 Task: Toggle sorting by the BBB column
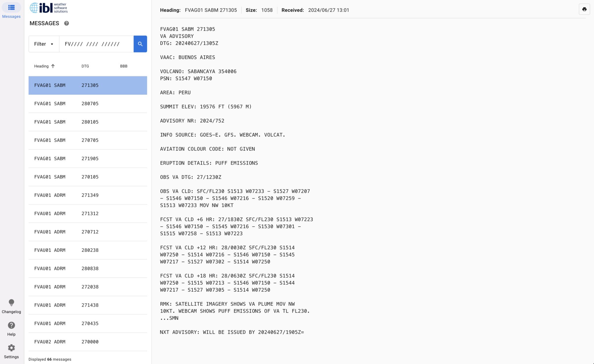tap(124, 66)
